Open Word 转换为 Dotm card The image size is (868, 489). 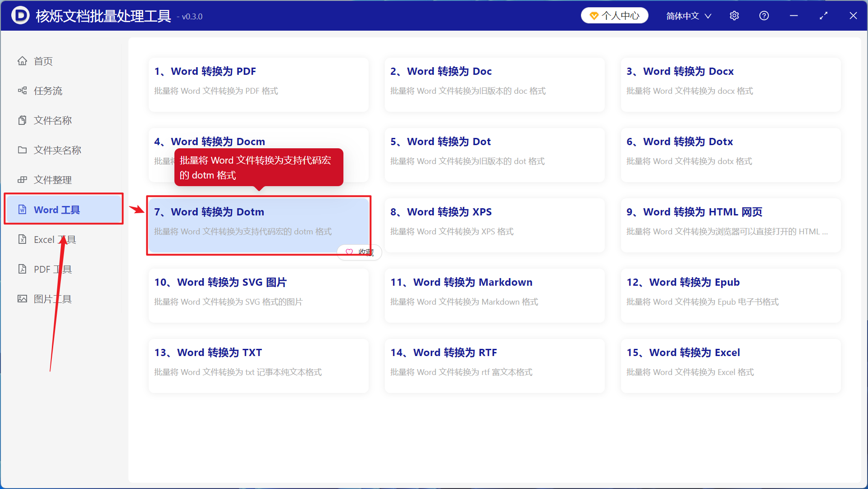click(258, 225)
